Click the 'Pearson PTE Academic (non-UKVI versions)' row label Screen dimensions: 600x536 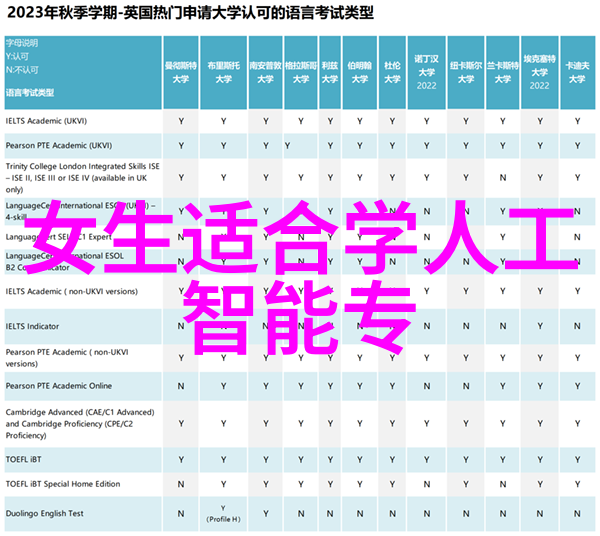click(67, 358)
